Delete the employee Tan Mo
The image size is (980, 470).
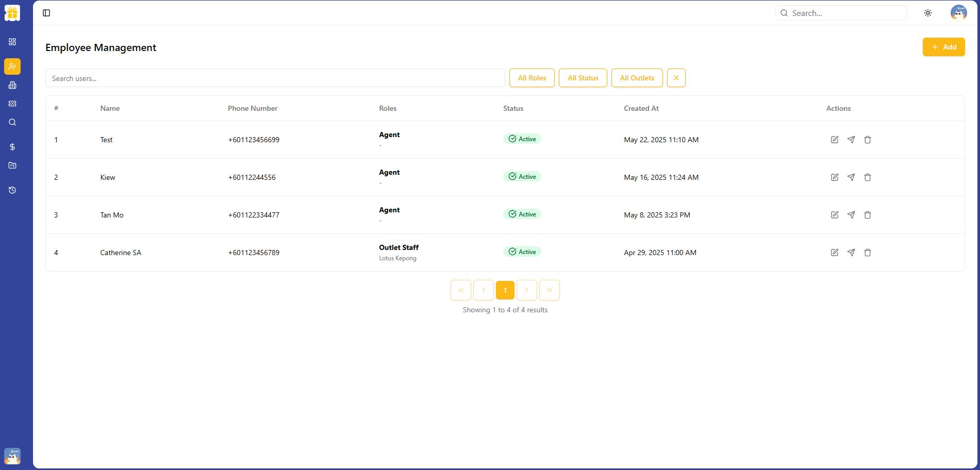tap(868, 215)
